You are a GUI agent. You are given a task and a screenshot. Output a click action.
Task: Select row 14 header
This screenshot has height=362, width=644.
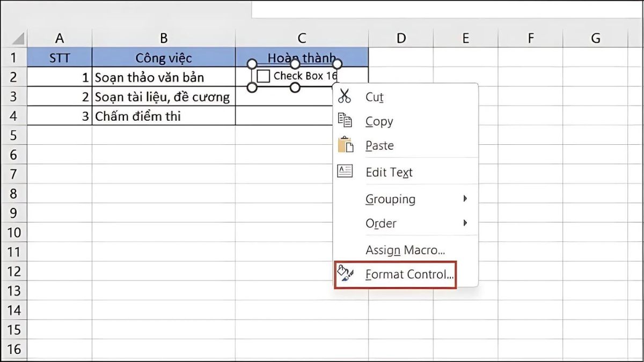(x=13, y=310)
